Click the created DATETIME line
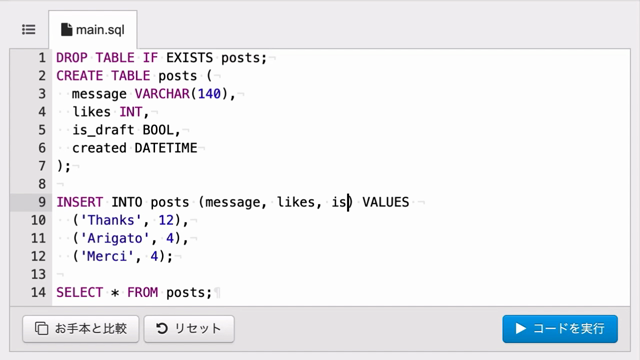 pos(135,148)
